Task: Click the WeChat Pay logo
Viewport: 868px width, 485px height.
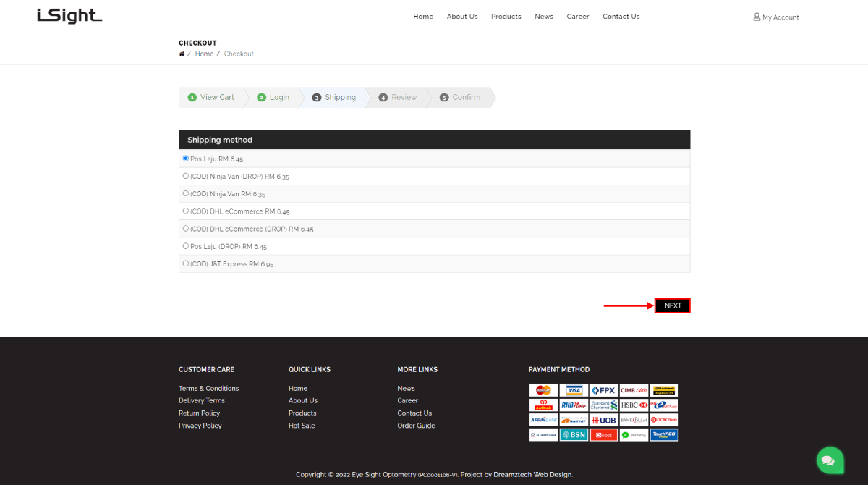Action: pos(634,435)
